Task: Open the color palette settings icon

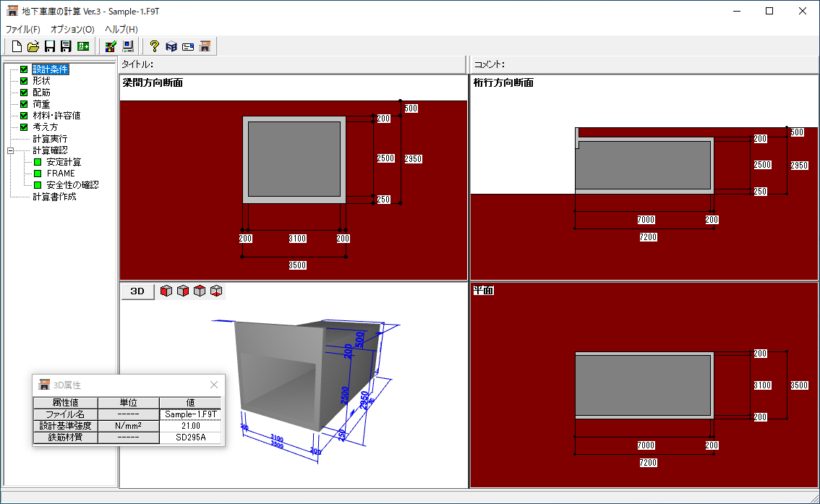Action: pyautogui.click(x=111, y=46)
